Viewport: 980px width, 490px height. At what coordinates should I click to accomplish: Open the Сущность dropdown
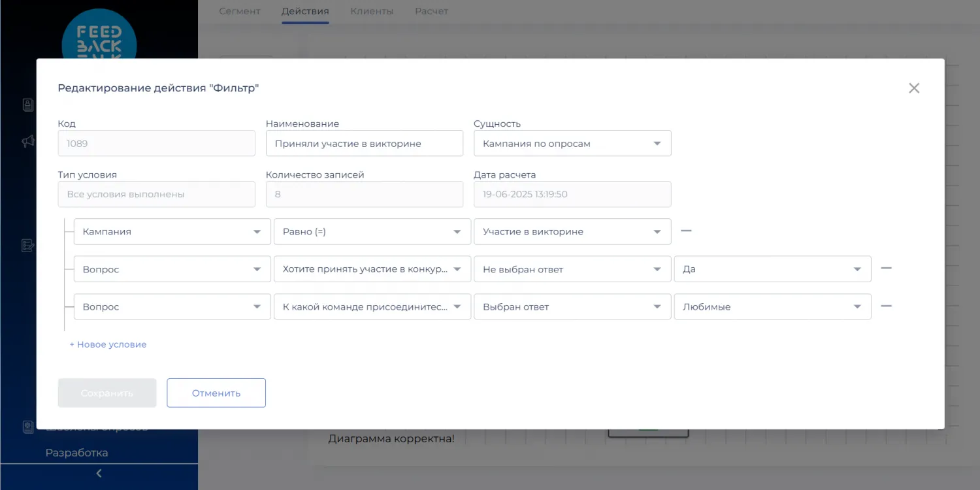tap(572, 144)
